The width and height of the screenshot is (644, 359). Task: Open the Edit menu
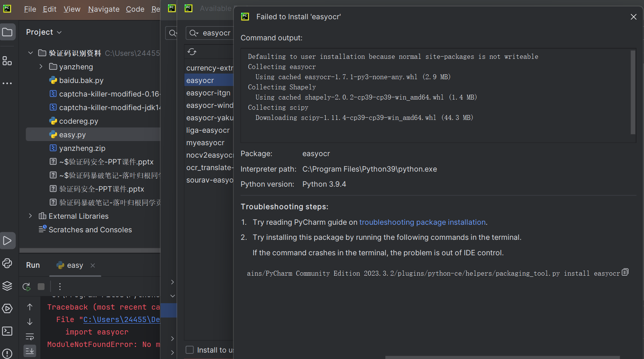pos(49,9)
